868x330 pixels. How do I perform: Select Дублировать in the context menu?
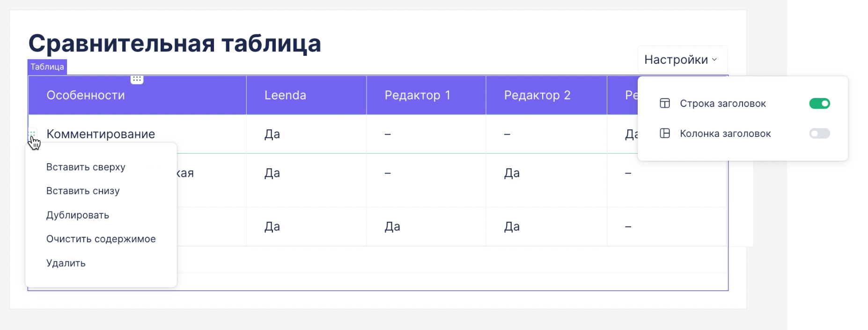78,215
